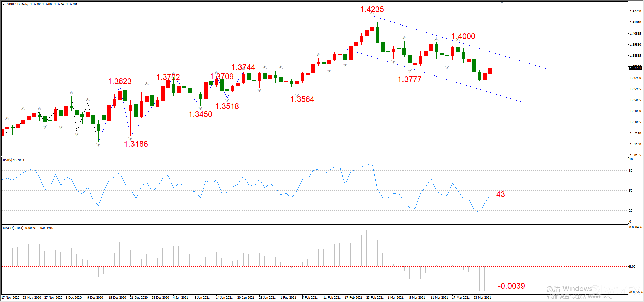Click the MACD scale value -0.005636
The width and height of the screenshot is (644, 302).
(636, 292)
